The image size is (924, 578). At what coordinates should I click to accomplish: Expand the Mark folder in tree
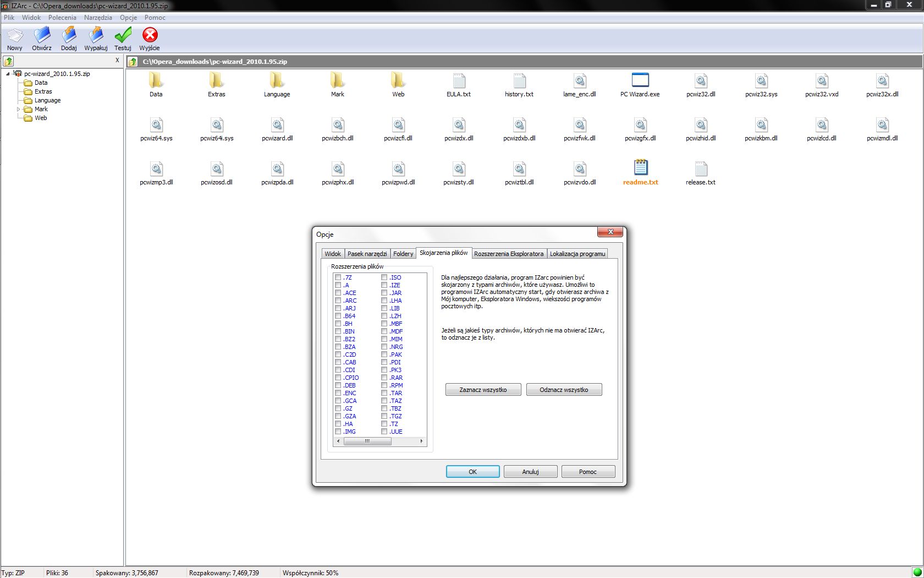[18, 109]
